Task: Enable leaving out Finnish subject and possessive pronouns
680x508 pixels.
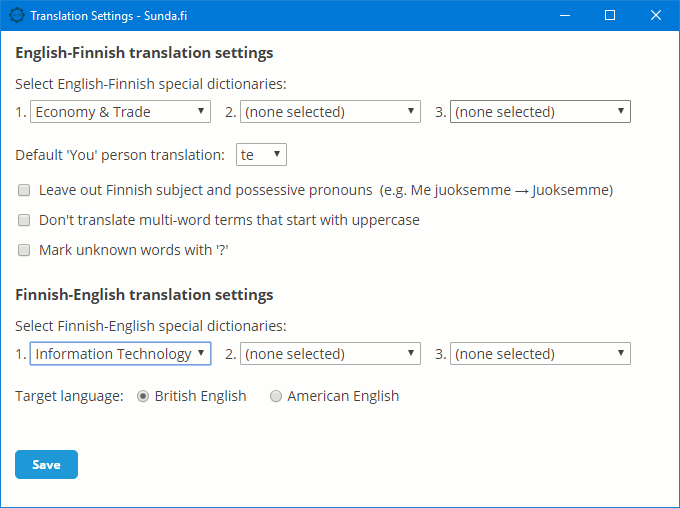Action: click(x=24, y=190)
